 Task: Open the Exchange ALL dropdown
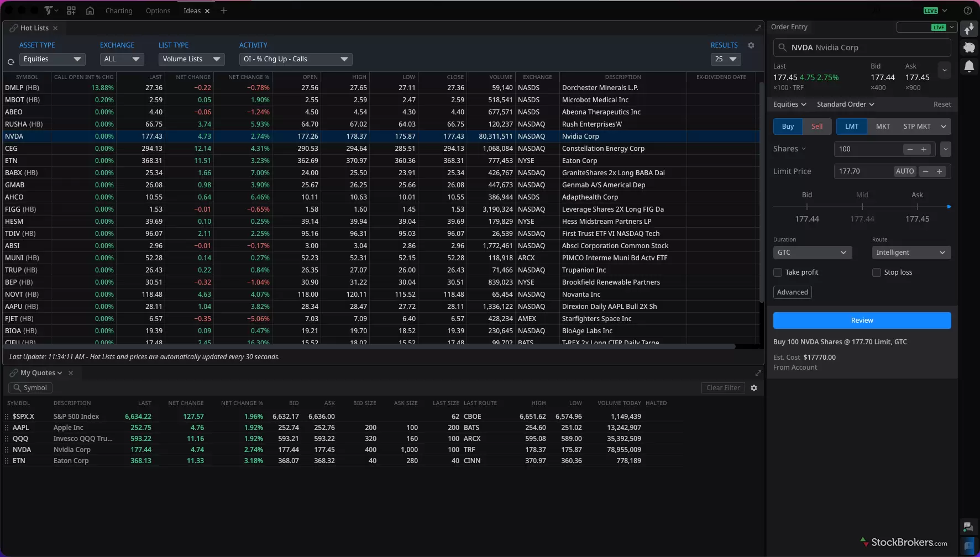[x=122, y=59]
